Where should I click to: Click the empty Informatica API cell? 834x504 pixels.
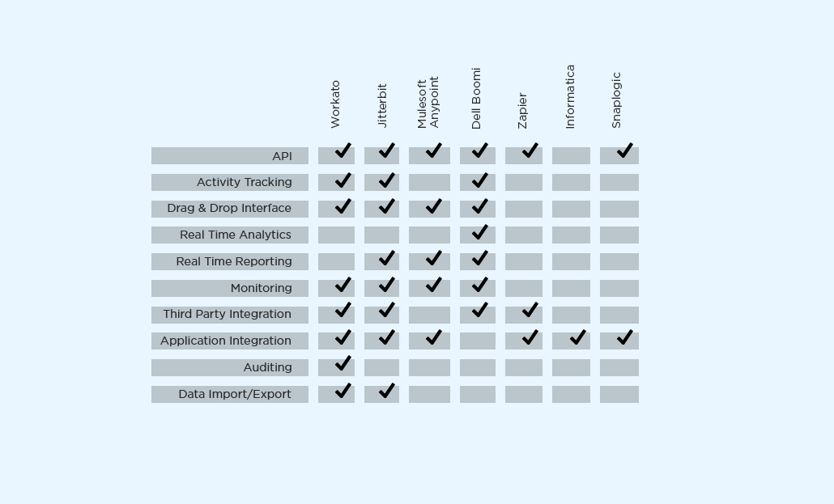coord(571,156)
